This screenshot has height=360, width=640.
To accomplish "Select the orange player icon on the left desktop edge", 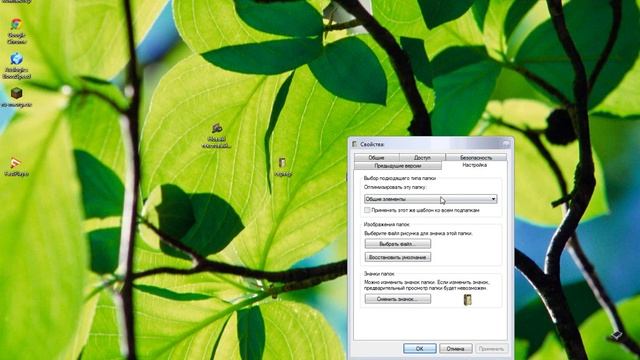I will (x=16, y=167).
